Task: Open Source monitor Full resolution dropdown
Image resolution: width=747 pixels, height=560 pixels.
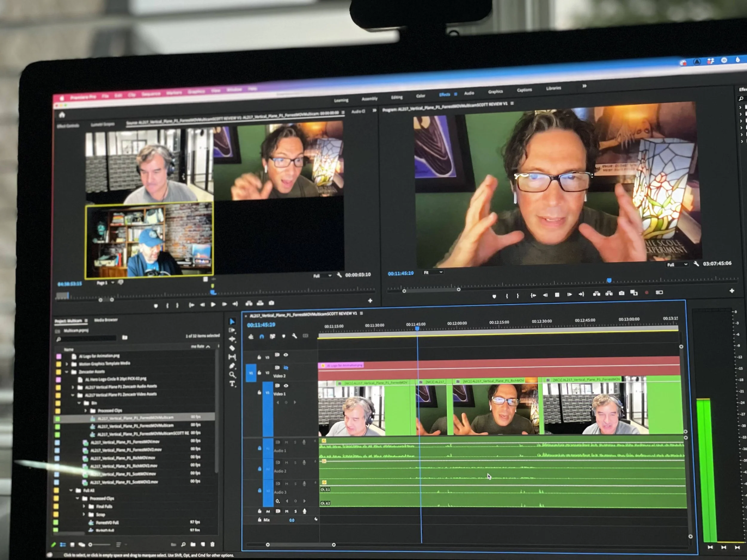Action: coord(322,276)
